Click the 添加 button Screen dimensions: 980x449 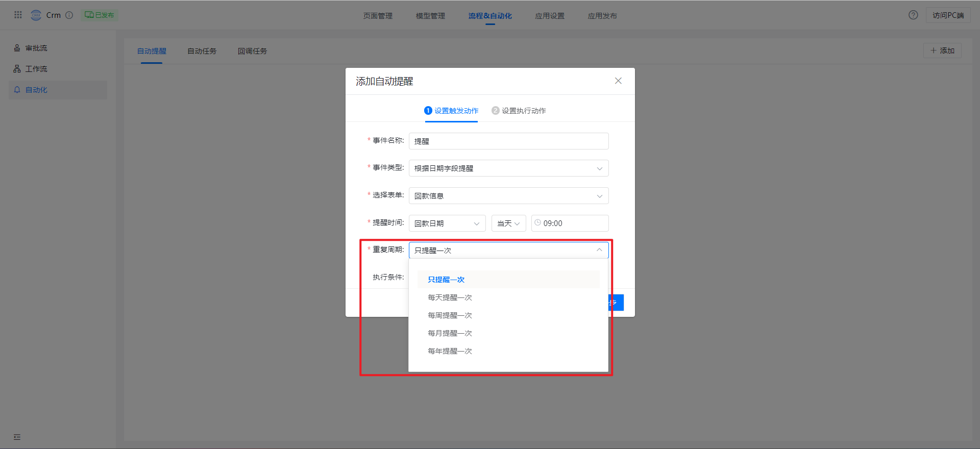942,51
